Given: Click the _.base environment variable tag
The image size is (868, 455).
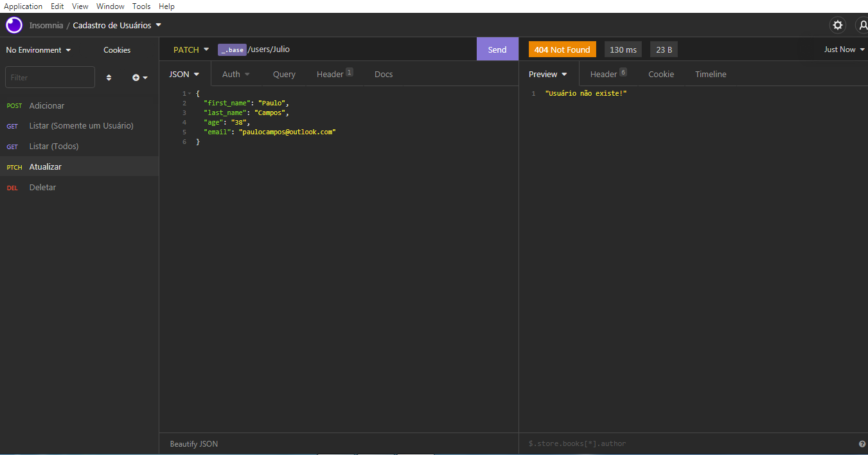Looking at the screenshot, I should tap(232, 49).
